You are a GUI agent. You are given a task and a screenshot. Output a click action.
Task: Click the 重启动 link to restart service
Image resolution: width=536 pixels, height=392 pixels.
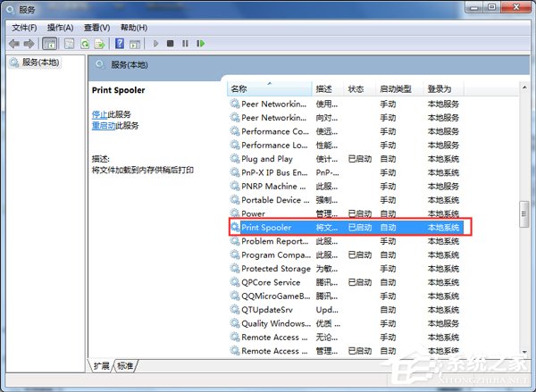point(103,126)
